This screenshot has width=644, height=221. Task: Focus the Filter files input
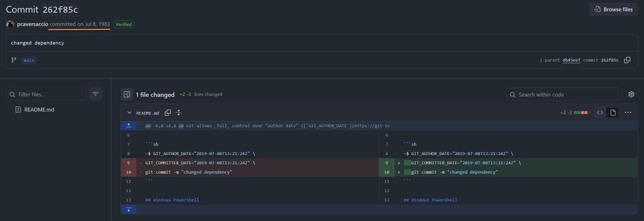click(46, 94)
